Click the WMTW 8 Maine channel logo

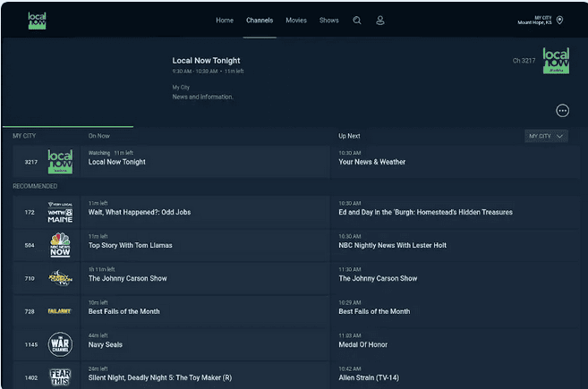60,212
